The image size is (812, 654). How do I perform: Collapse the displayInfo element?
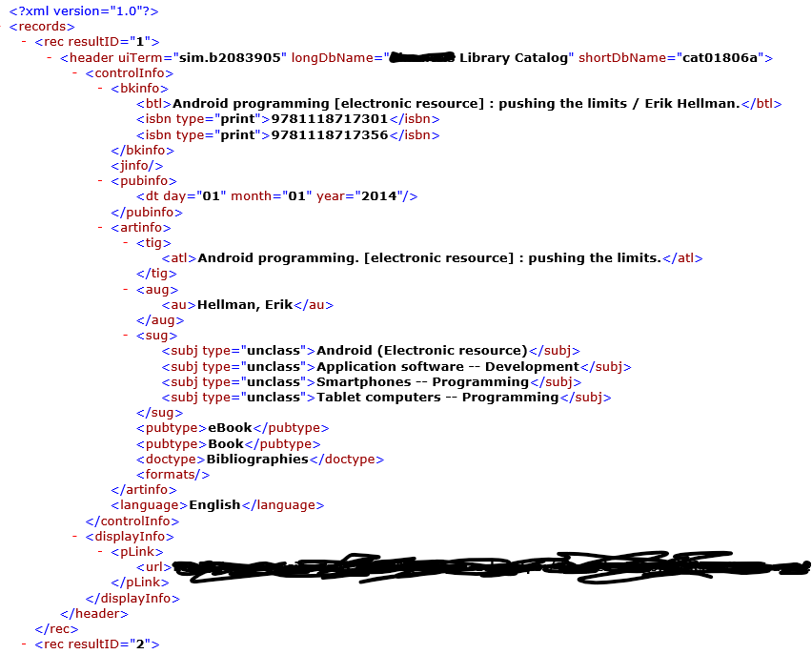coord(72,536)
